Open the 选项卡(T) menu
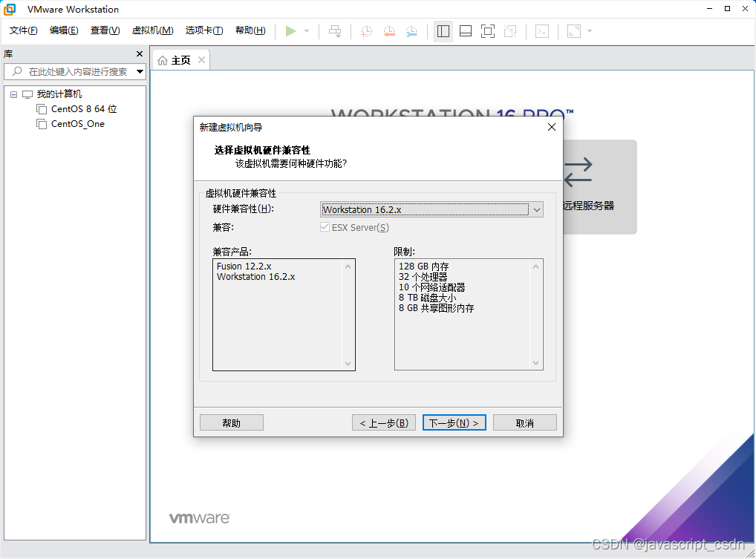The width and height of the screenshot is (756, 559). 204,30
